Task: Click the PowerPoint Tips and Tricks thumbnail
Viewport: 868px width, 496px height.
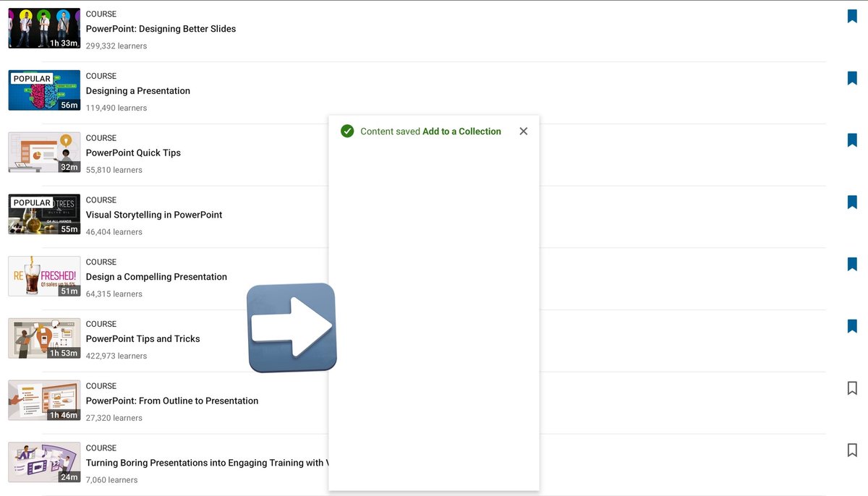Action: point(44,338)
